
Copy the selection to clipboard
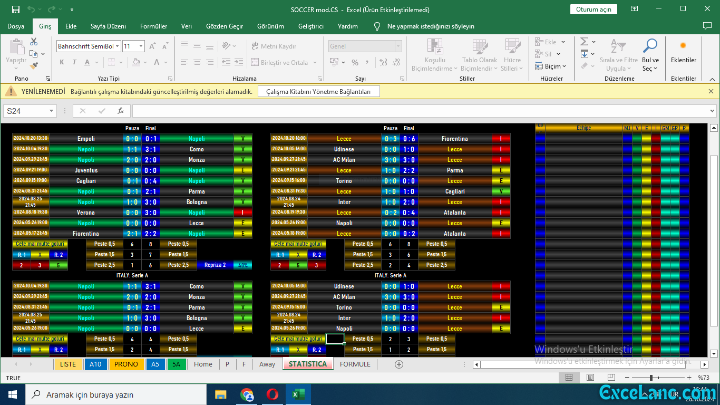(x=33, y=54)
